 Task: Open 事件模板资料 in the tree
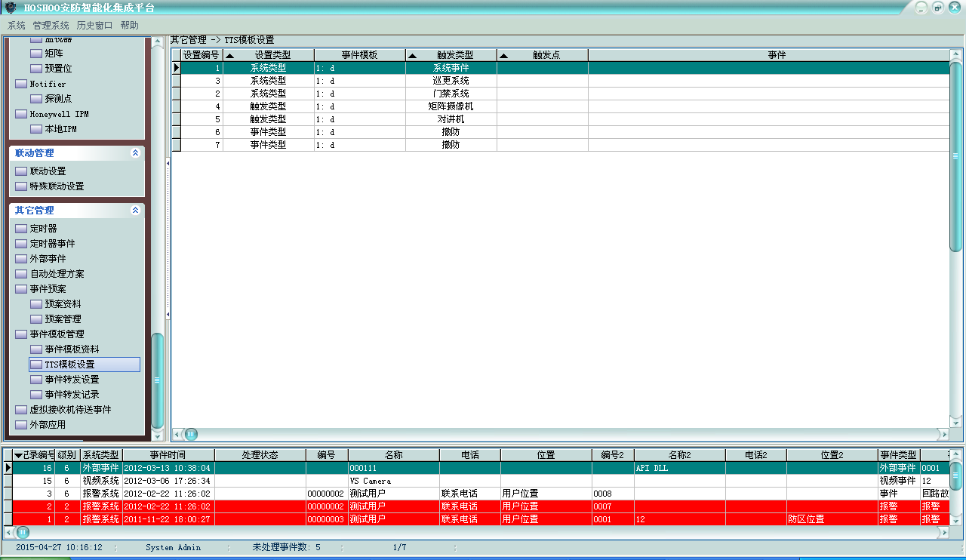click(72, 349)
